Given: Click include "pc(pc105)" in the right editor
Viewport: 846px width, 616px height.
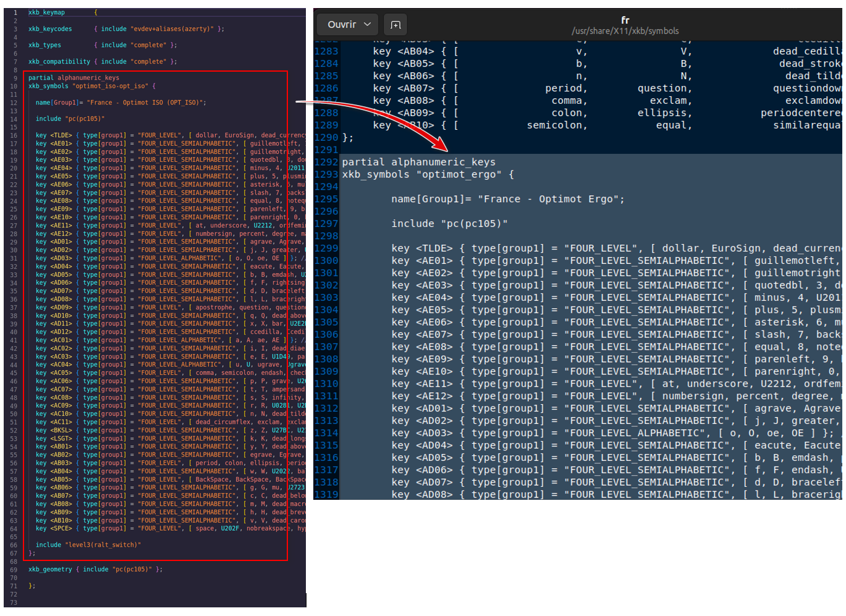Looking at the screenshot, I should pos(449,224).
